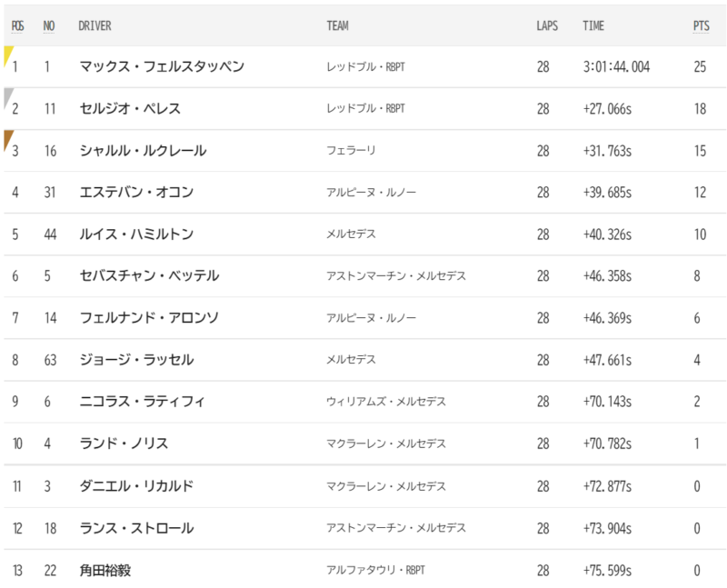Click the silver second-place corner marker
The width and height of the screenshot is (727, 588).
[x=7, y=97]
